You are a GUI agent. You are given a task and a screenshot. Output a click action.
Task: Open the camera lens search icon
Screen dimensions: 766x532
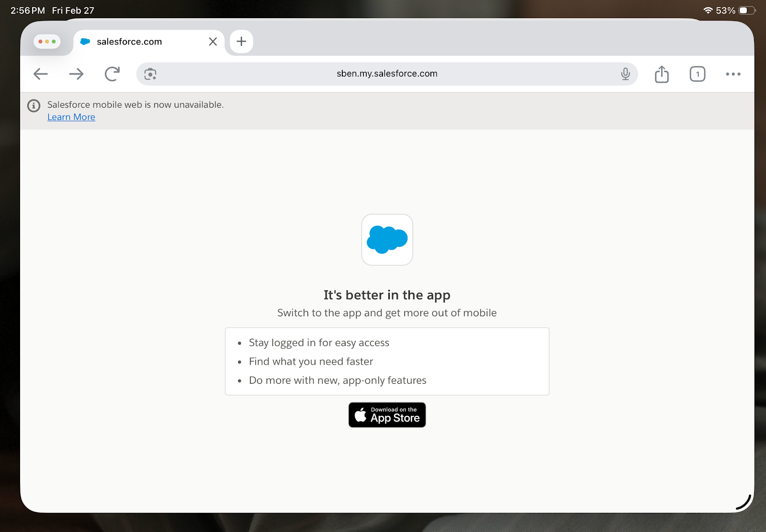tap(150, 74)
